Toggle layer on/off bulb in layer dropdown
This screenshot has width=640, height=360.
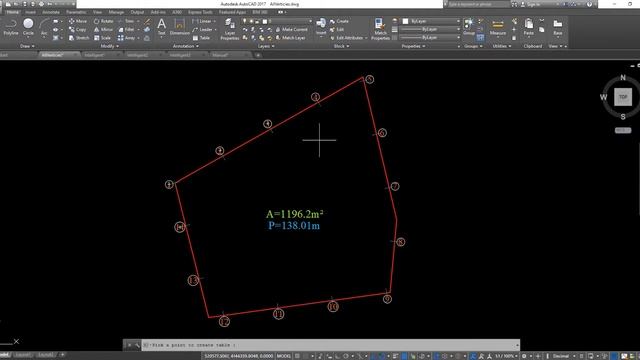tap(244, 21)
